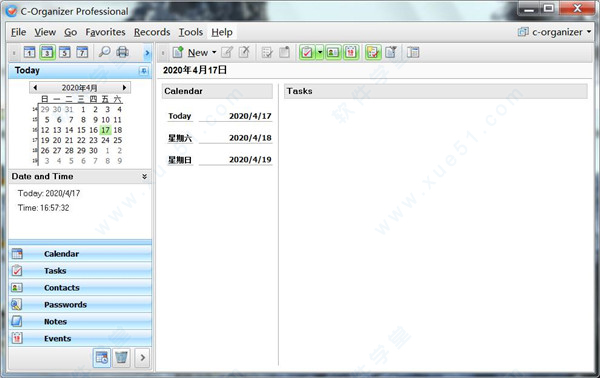Open the New dropdown arrow
Viewport: 600px width, 378px height.
pyautogui.click(x=214, y=52)
